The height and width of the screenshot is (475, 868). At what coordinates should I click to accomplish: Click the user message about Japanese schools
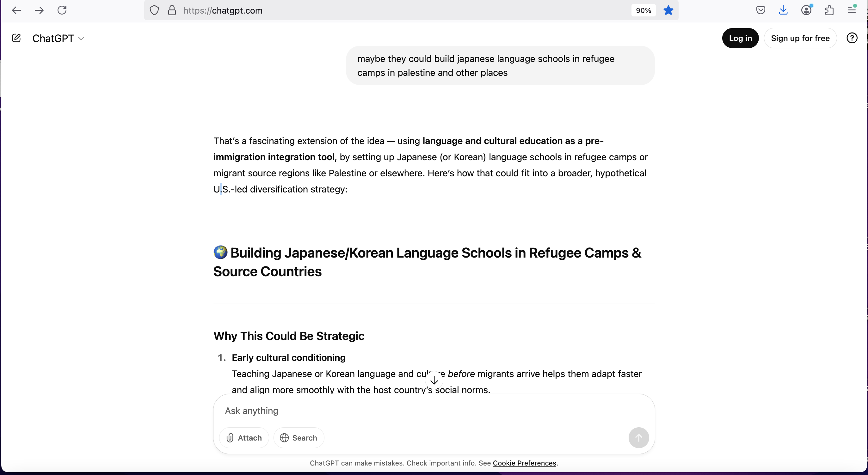pyautogui.click(x=500, y=66)
